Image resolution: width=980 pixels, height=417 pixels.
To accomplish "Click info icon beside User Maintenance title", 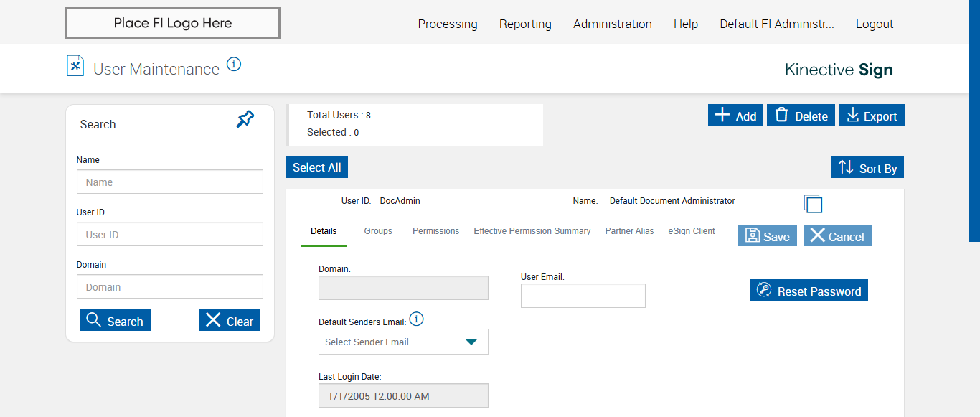I will [x=234, y=65].
